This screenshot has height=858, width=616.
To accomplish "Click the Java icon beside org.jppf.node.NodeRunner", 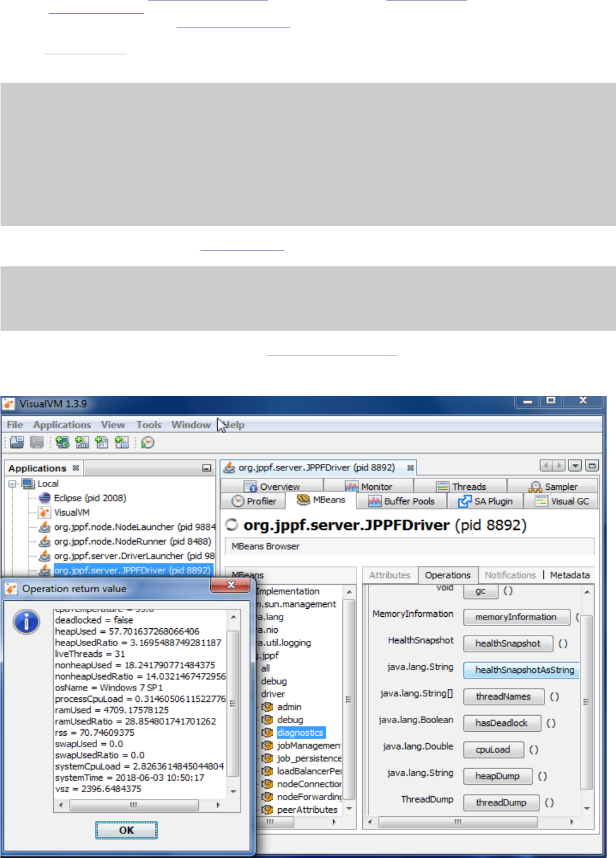I will [45, 541].
